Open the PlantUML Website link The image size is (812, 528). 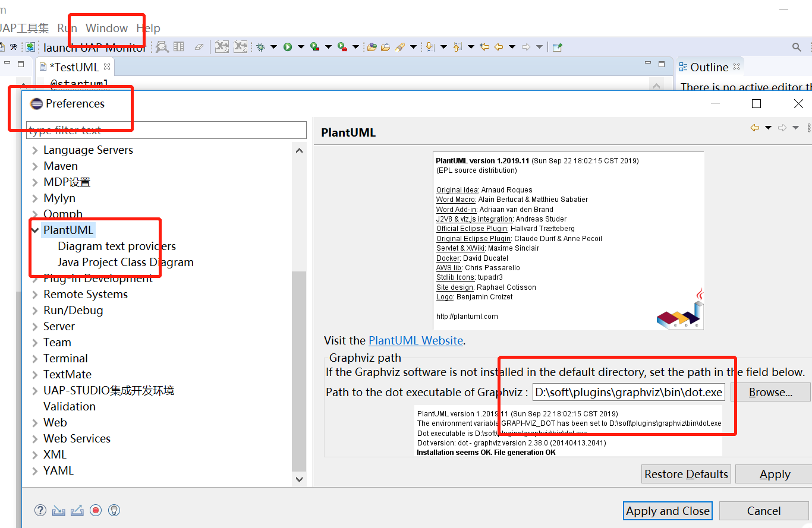pyautogui.click(x=415, y=340)
